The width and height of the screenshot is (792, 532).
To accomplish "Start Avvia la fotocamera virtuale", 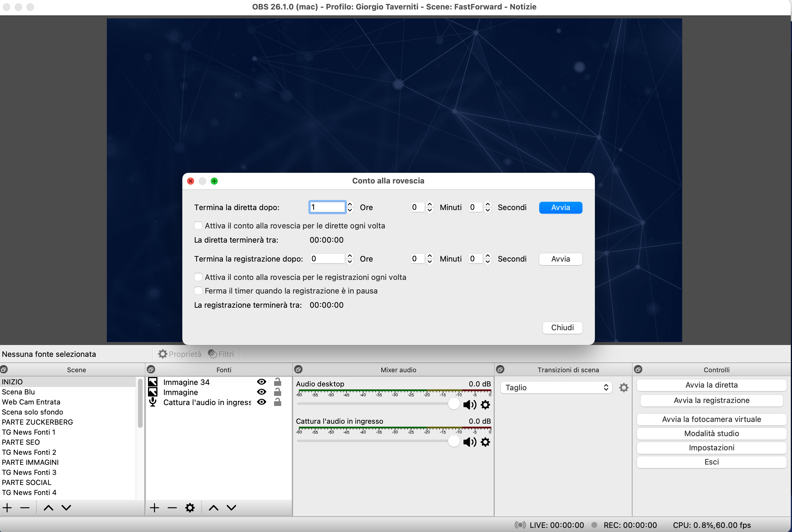I will click(711, 419).
